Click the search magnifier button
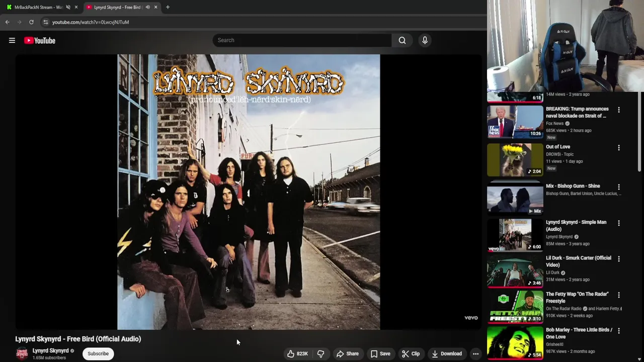The image size is (644, 362). pos(402,40)
